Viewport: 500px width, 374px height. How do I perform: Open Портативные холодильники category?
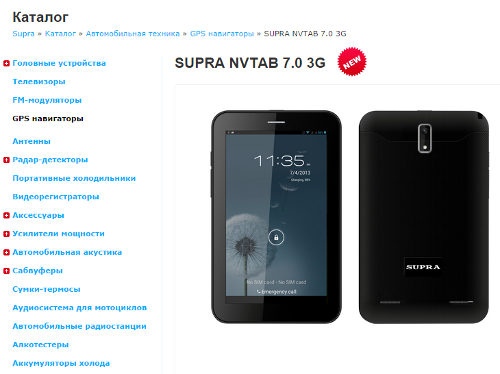click(74, 178)
